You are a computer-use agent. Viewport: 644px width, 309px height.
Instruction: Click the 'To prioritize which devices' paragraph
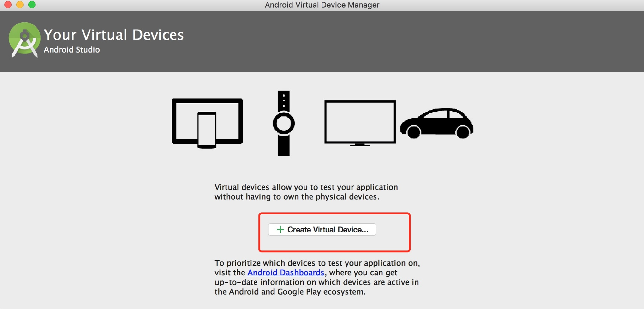tap(317, 277)
